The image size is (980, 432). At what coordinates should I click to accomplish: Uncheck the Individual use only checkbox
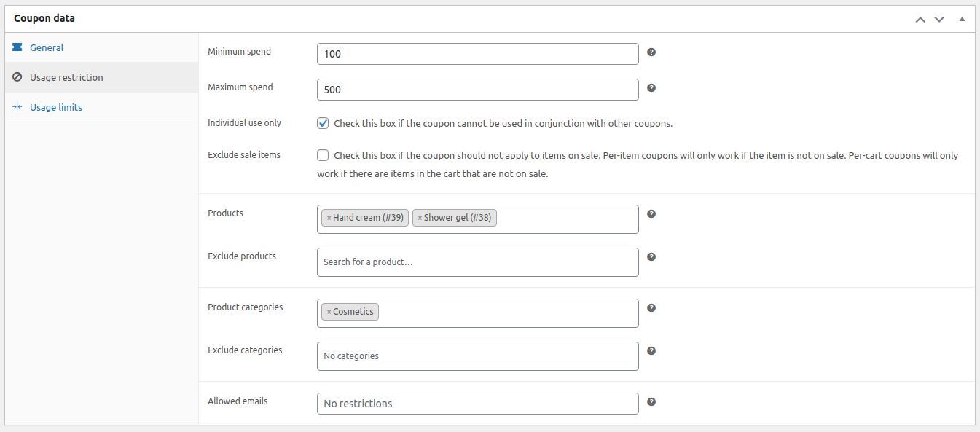[x=323, y=123]
